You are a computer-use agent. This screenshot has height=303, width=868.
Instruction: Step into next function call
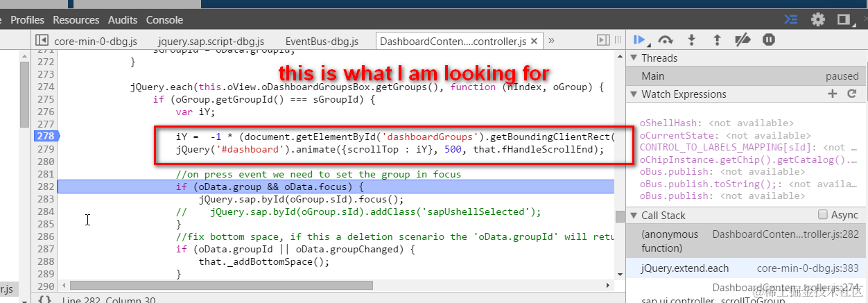pos(691,40)
